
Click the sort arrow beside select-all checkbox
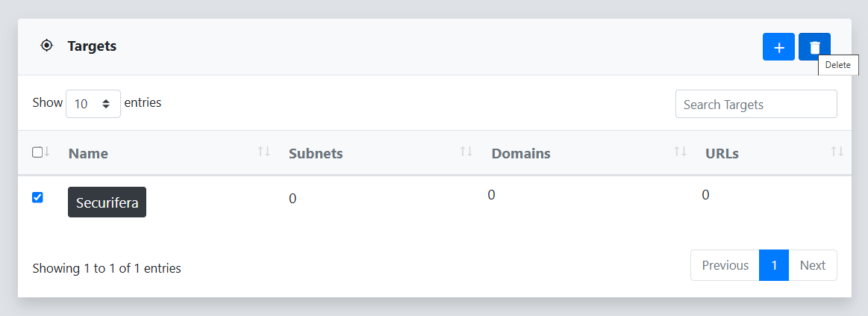point(47,152)
